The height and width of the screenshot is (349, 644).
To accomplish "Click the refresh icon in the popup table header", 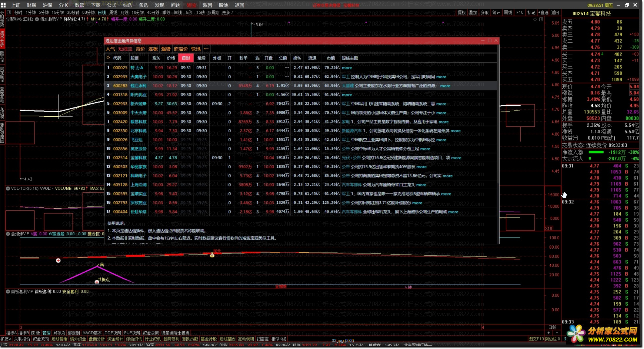I will coord(108,58).
